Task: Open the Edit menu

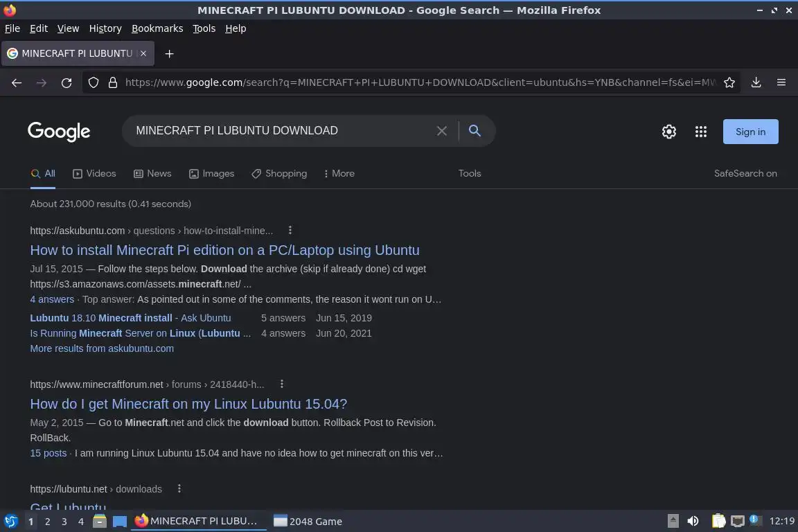Action: click(39, 28)
